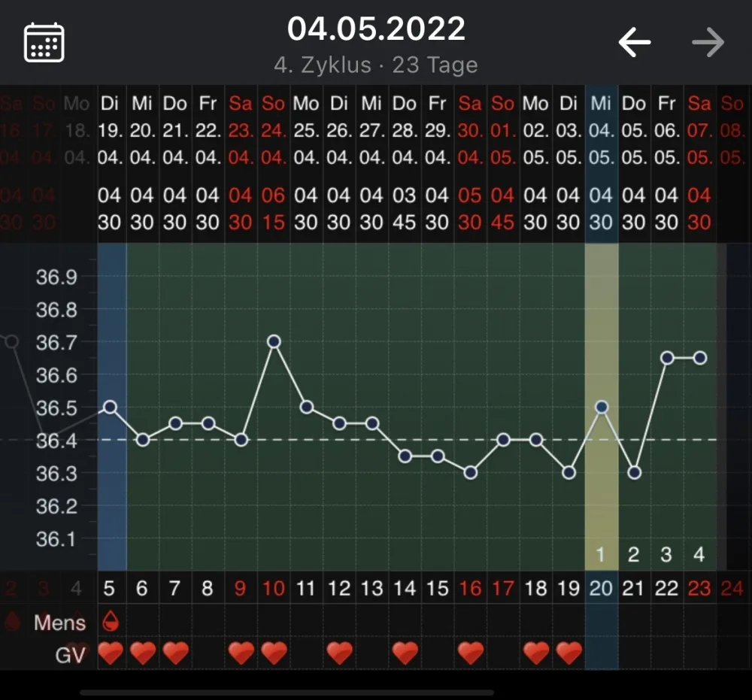752x700 pixels.
Task: Tap the GV heart on cycle day 16
Action: tap(471, 653)
